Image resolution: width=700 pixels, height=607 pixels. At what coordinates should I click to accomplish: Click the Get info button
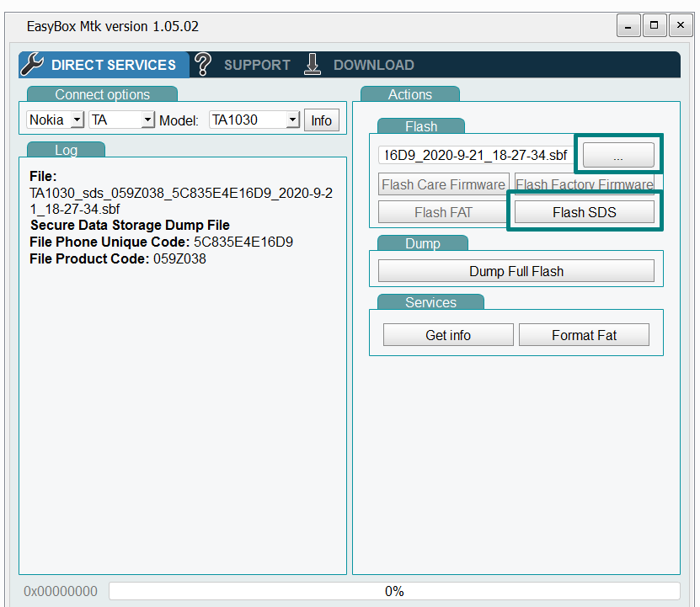[448, 335]
